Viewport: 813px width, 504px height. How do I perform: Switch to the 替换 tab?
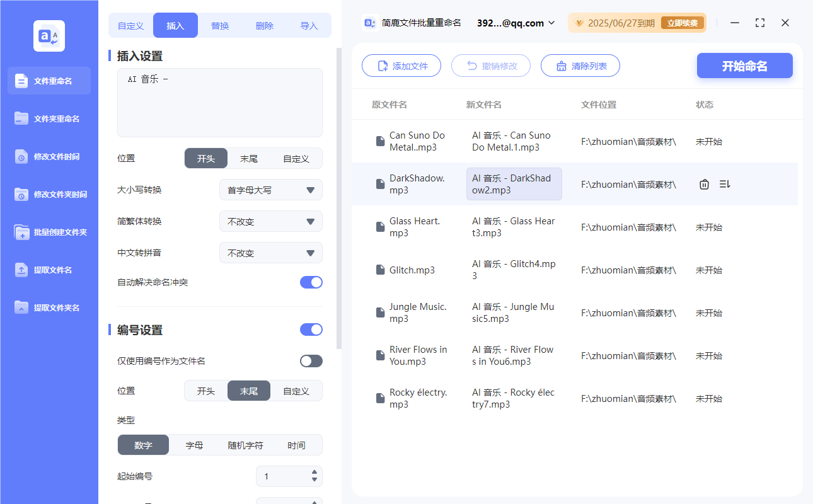click(x=220, y=25)
